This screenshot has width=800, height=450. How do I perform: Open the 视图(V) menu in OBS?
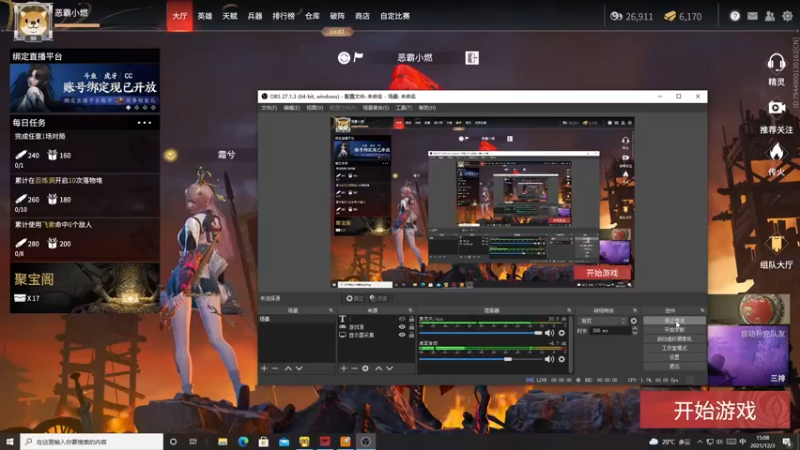coord(315,108)
